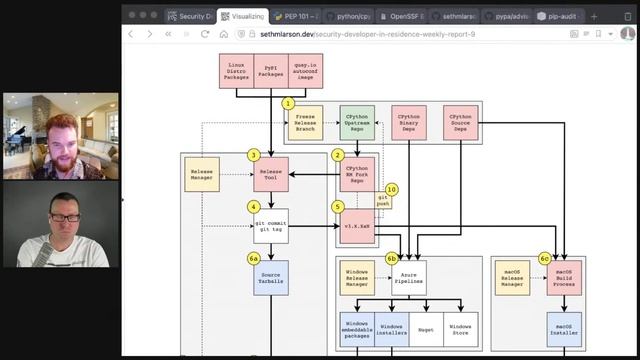The width and height of the screenshot is (640, 360).
Task: Click the CPython Source Deps box
Action: tap(460, 123)
